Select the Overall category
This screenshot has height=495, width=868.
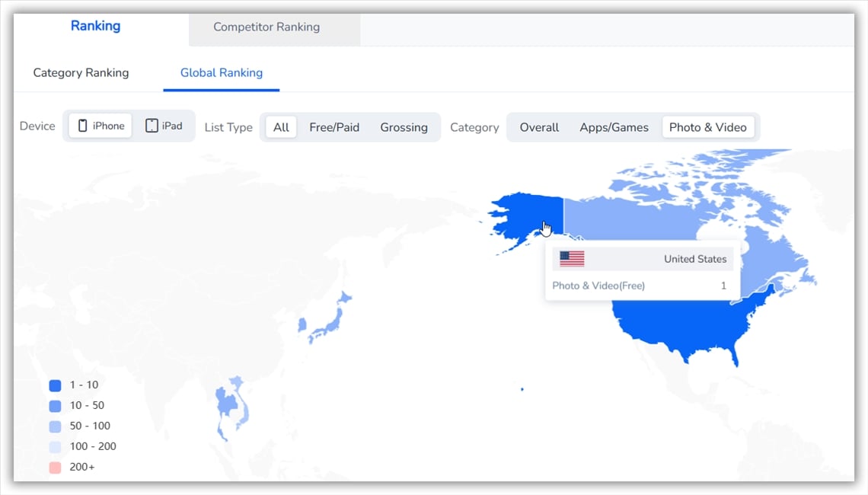[x=539, y=127]
